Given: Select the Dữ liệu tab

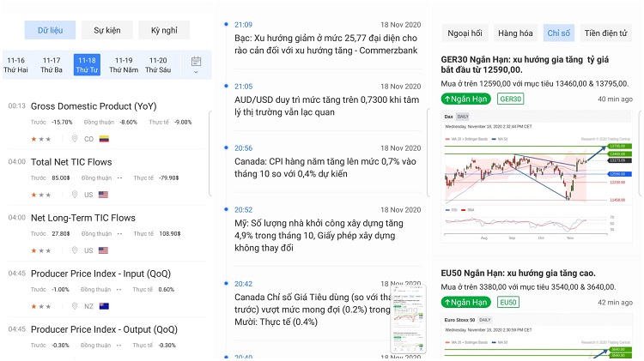Looking at the screenshot, I should [50, 31].
